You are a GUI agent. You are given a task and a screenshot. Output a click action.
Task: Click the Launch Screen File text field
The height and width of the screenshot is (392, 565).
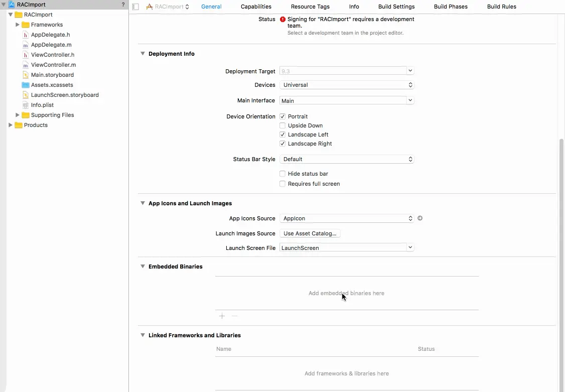343,247
